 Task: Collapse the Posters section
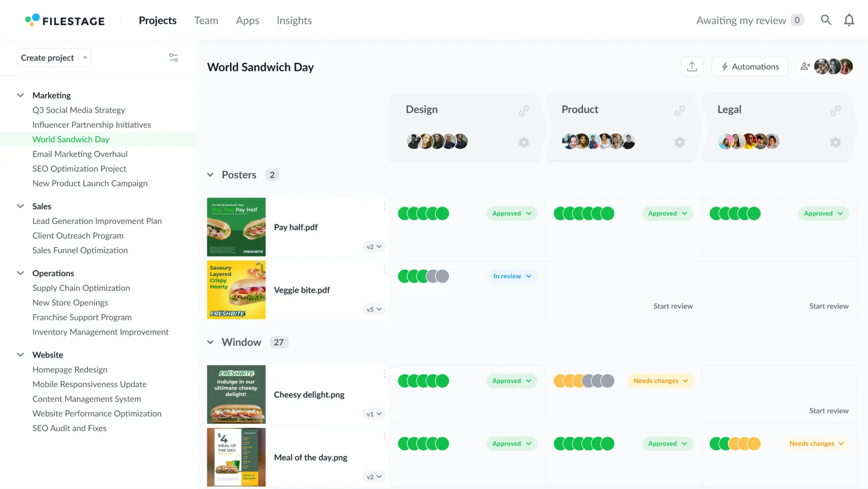point(210,175)
